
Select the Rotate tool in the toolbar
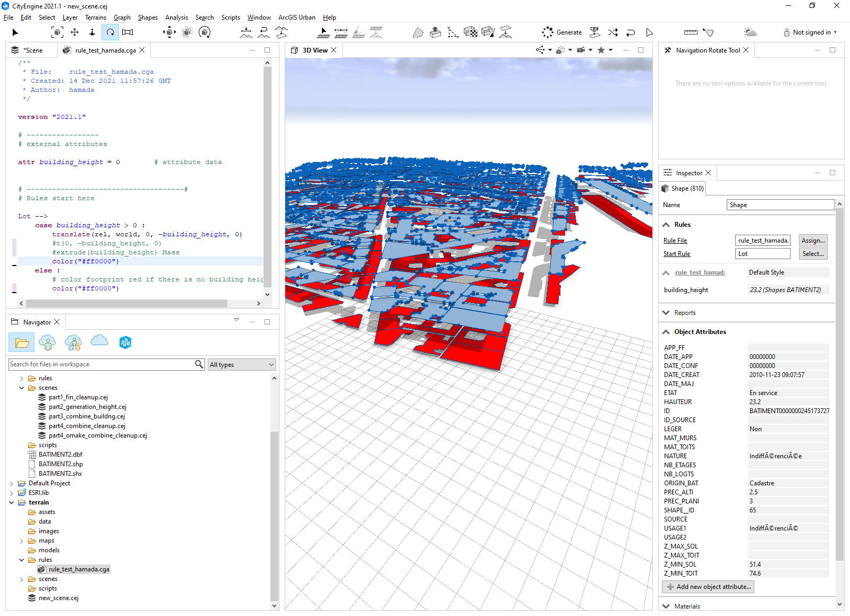point(110,32)
